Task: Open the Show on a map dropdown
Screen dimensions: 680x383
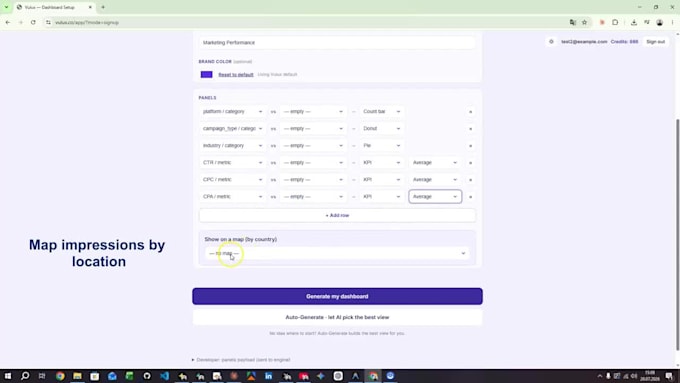Action: coord(337,253)
